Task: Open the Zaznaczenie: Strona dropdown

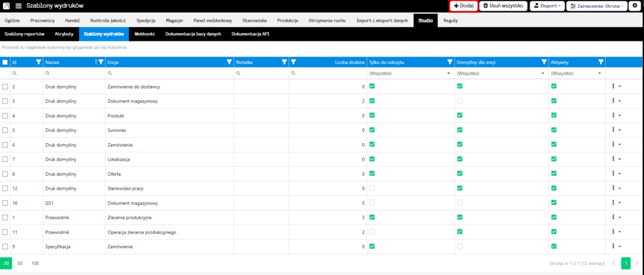Action: click(596, 6)
